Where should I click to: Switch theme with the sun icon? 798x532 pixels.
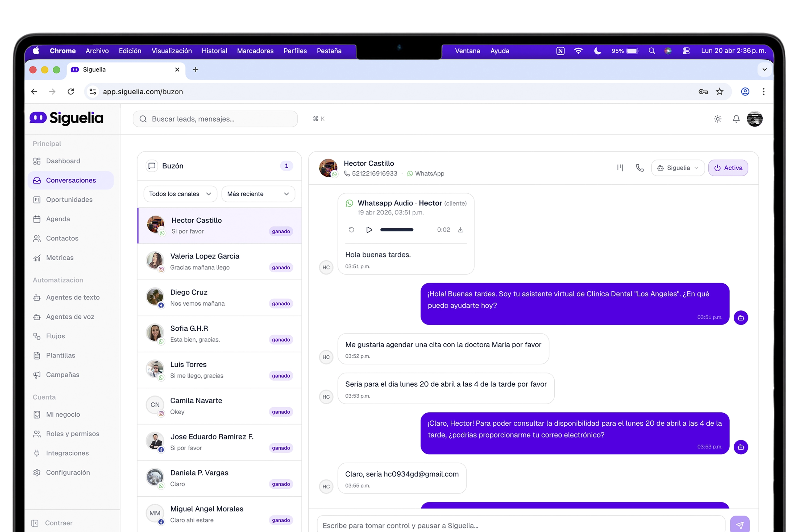[718, 119]
